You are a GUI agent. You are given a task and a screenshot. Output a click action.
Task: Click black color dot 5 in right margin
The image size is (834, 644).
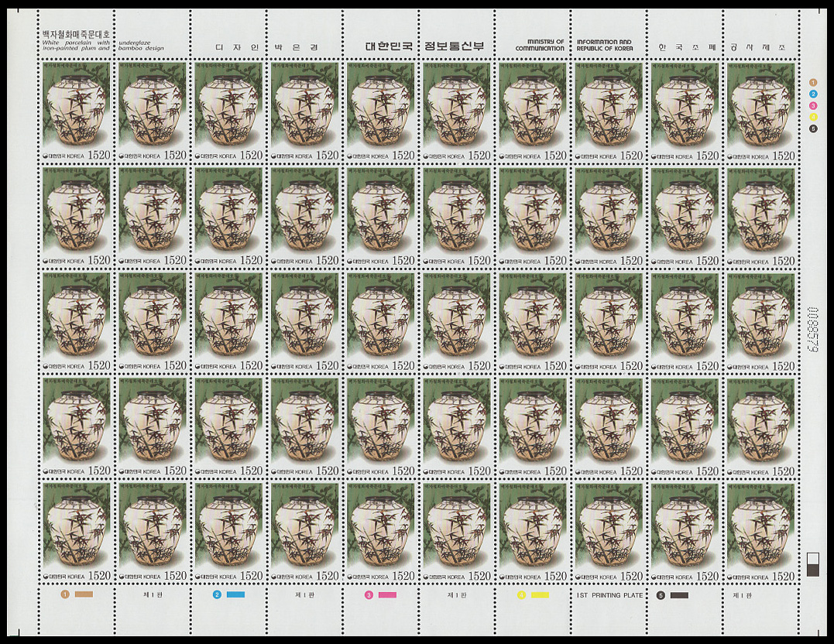pos(813,128)
